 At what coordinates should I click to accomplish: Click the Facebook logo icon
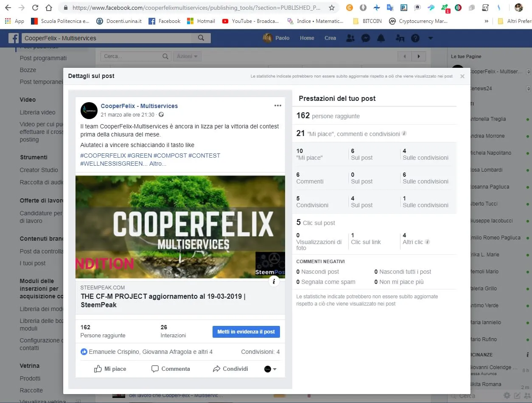click(x=14, y=38)
